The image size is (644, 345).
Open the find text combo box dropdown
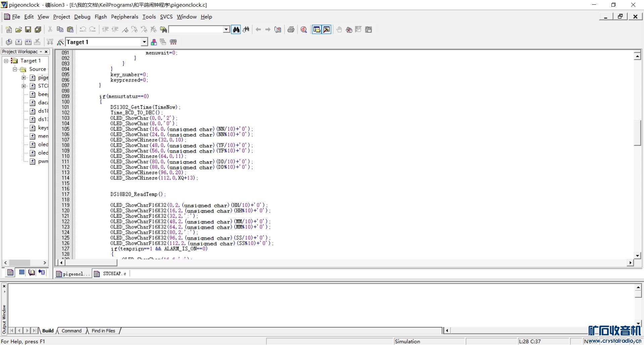(226, 29)
